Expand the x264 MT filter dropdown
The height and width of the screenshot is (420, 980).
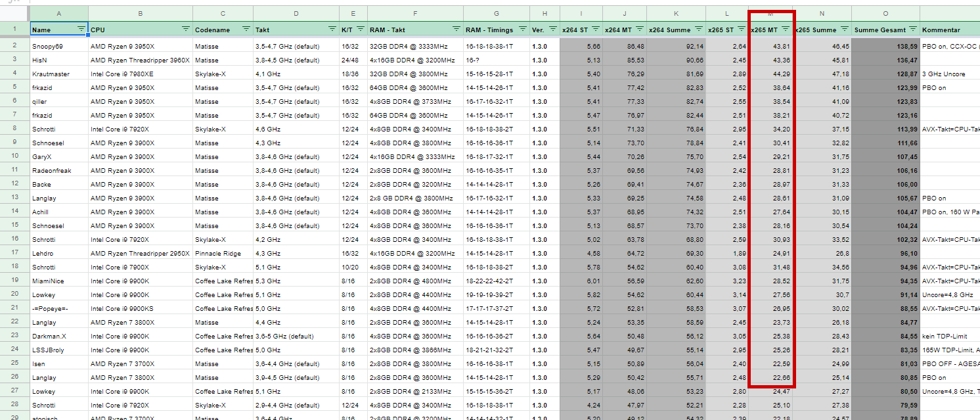click(x=639, y=29)
